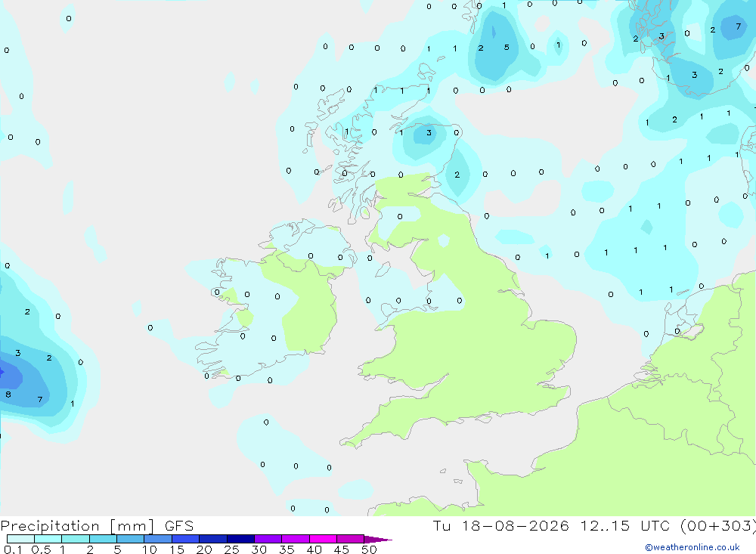Pick the 25–30 mm navy legend swatch

(240, 539)
